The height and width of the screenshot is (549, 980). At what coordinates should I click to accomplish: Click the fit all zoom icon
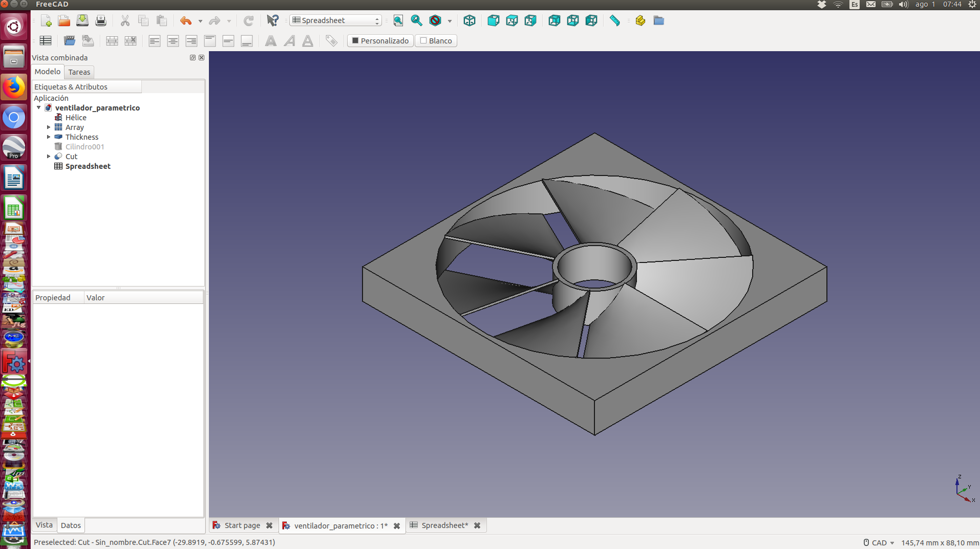[398, 20]
